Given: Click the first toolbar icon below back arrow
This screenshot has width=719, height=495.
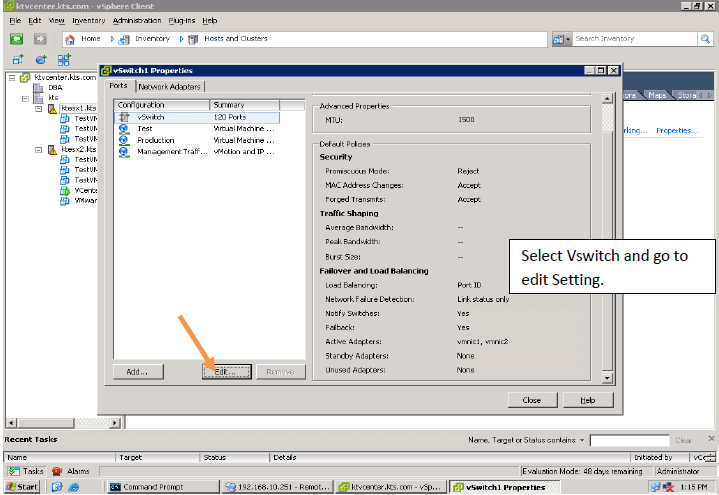Looking at the screenshot, I should 18,60.
